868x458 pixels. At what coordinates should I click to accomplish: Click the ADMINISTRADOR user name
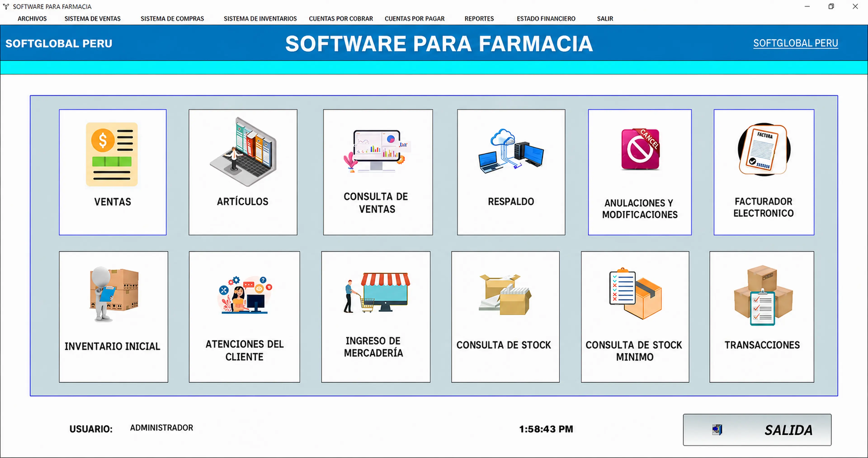[161, 428]
